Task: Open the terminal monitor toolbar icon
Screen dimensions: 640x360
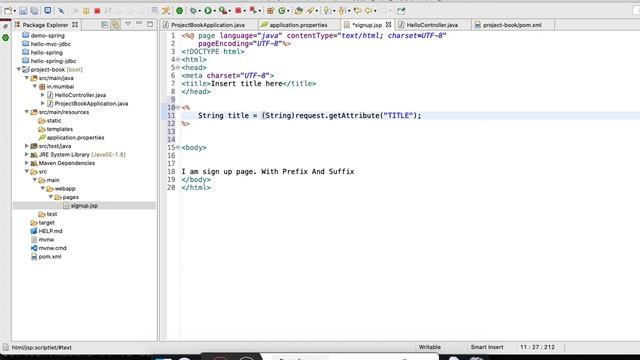Action: [x=48, y=11]
